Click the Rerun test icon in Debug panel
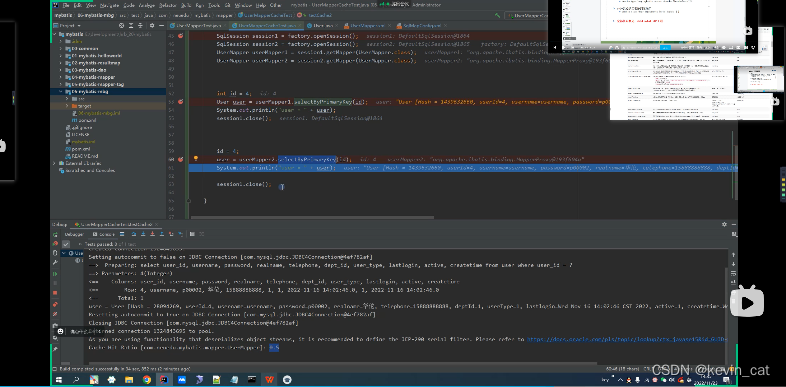The image size is (786, 387). [x=55, y=235]
